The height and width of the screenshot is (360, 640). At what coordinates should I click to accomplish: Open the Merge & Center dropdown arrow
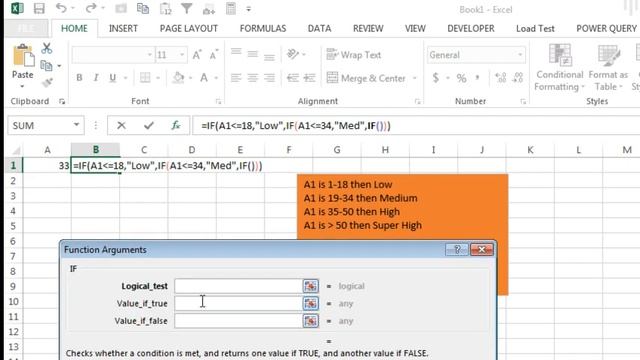415,78
